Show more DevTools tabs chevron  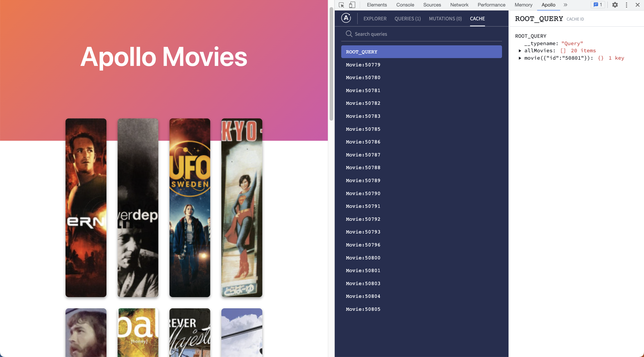pos(565,5)
